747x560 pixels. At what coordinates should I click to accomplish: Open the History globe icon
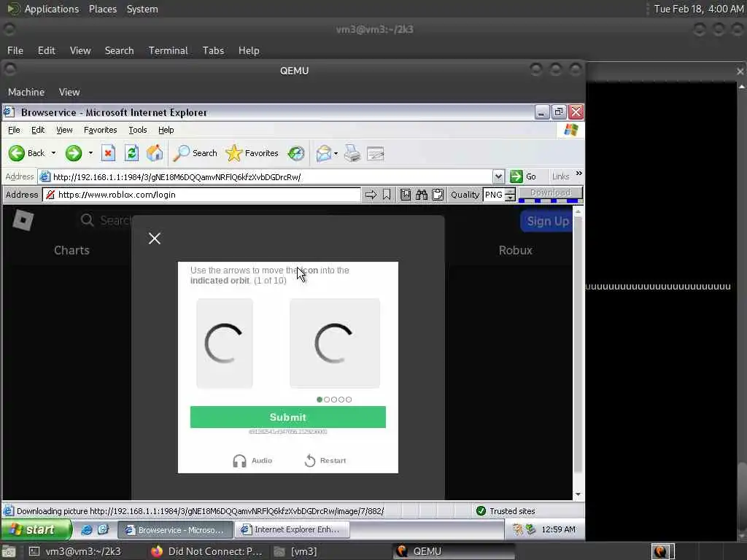tap(296, 153)
